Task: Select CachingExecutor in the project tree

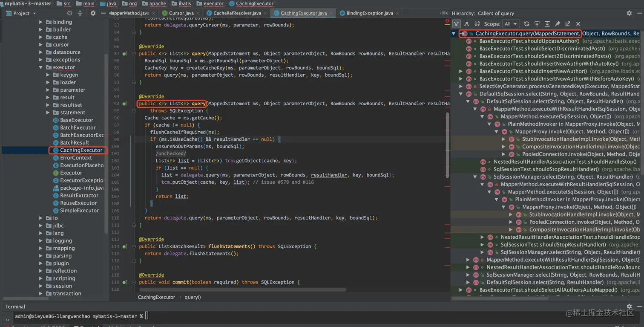Action: click(81, 150)
